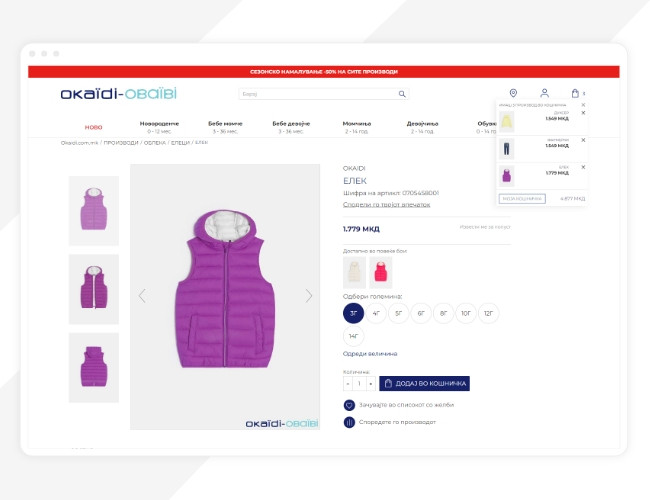Image resolution: width=650 pixels, height=500 pixels.
Task: Open the Бебе девојче menu
Action: [x=291, y=127]
